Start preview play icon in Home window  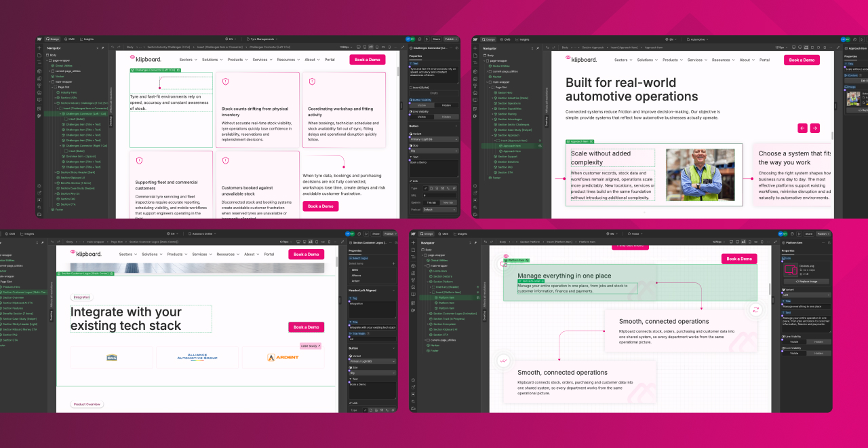(799, 234)
